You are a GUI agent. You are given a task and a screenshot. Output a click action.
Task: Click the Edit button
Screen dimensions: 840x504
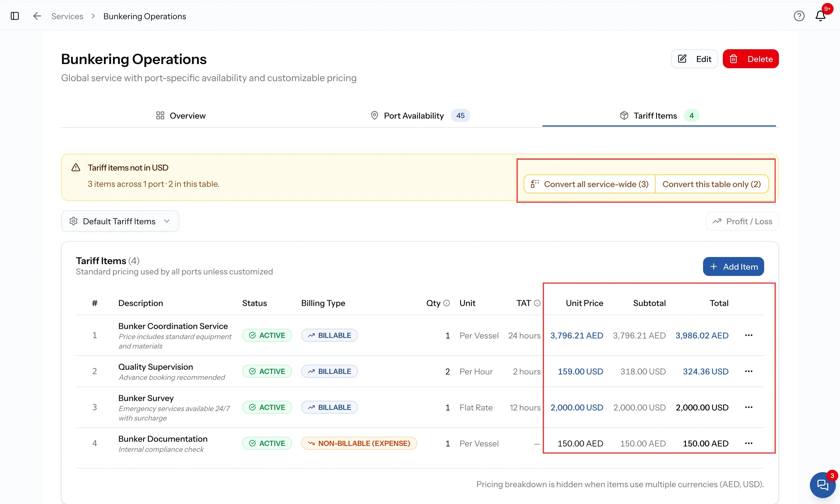tap(694, 59)
